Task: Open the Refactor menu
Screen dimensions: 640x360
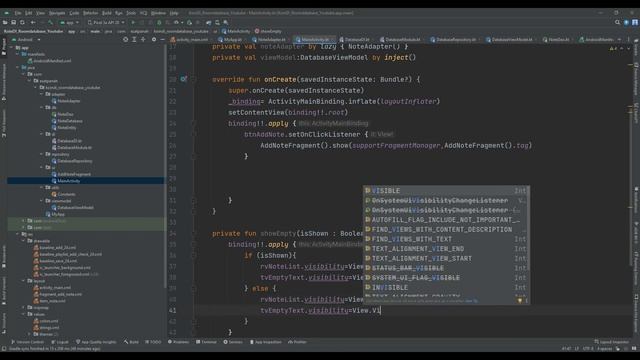Action: [x=91, y=13]
